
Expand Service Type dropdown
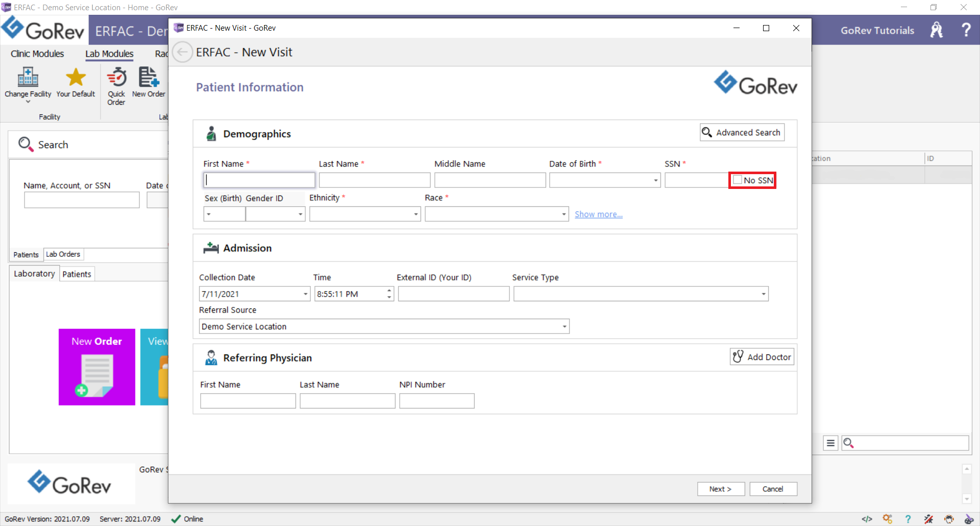click(x=764, y=294)
